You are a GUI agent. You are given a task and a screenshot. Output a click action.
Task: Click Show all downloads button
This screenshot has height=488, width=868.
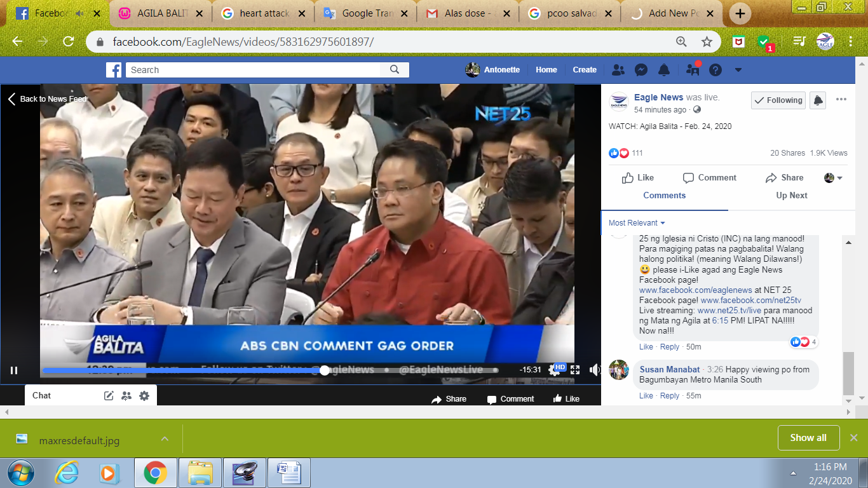[x=808, y=438]
